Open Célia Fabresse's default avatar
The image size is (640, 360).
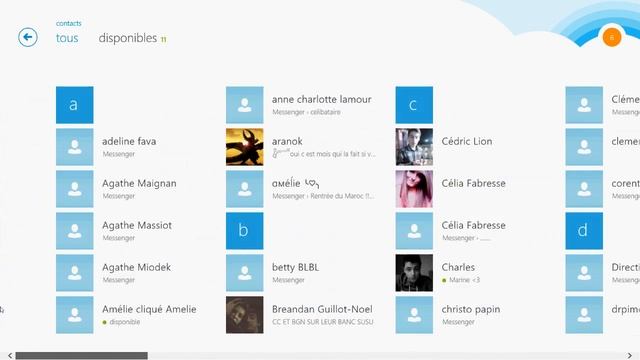point(414,231)
